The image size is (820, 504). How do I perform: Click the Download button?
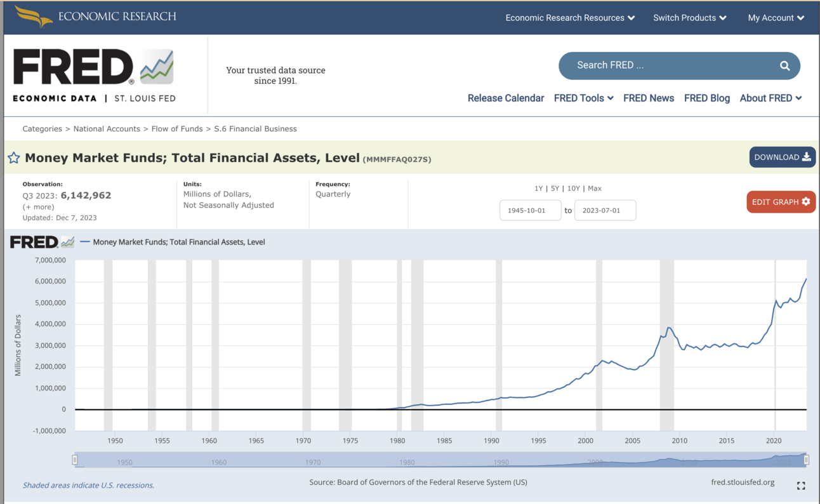783,157
